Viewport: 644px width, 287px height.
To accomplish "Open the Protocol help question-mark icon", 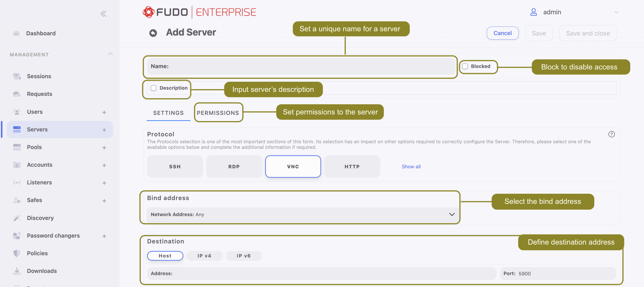I will (x=611, y=134).
